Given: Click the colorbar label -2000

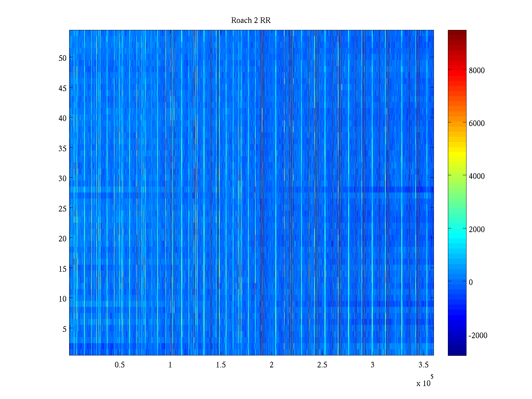Looking at the screenshot, I should point(478,335).
